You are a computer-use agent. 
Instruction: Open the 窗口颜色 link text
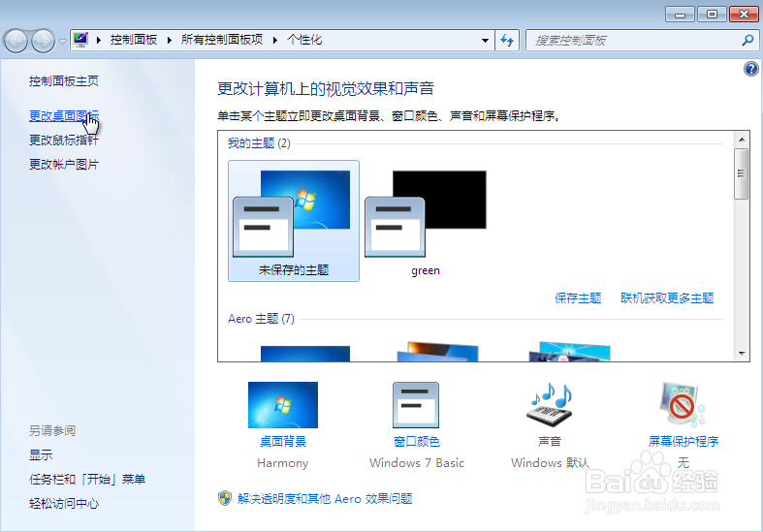(x=417, y=442)
